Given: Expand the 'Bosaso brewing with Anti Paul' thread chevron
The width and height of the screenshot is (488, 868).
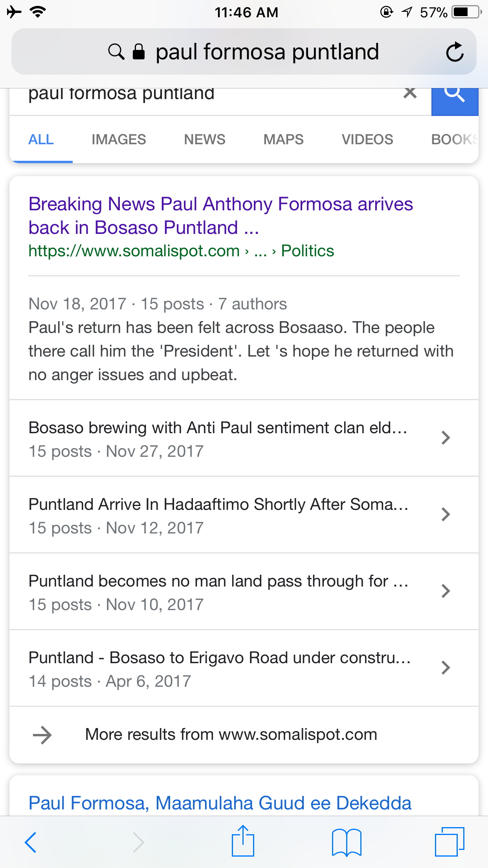Looking at the screenshot, I should (445, 438).
